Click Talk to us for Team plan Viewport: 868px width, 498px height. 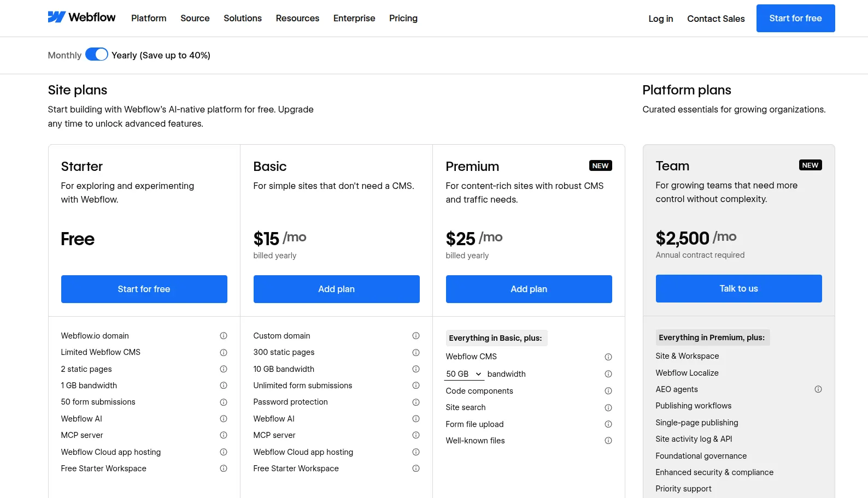click(739, 288)
